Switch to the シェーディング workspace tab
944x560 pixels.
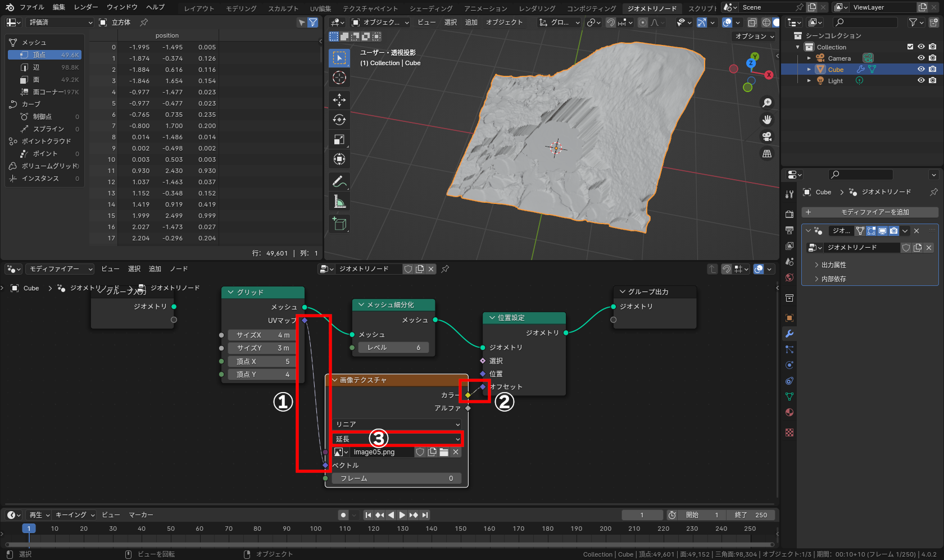click(431, 8)
